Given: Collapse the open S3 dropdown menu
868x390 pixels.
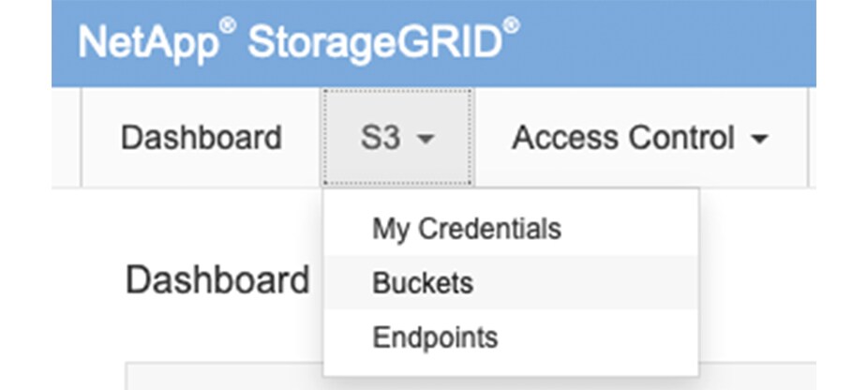Looking at the screenshot, I should (x=398, y=139).
